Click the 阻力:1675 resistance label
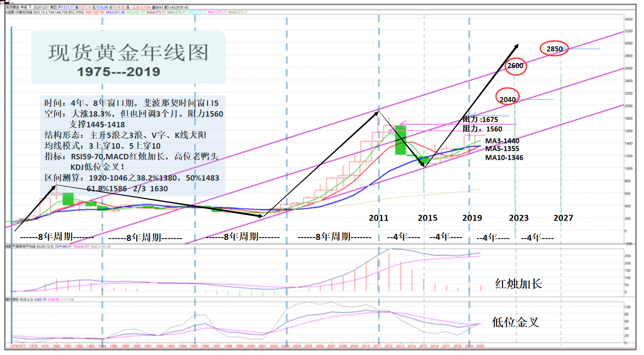The height and width of the screenshot is (355, 644). pyautogui.click(x=480, y=120)
